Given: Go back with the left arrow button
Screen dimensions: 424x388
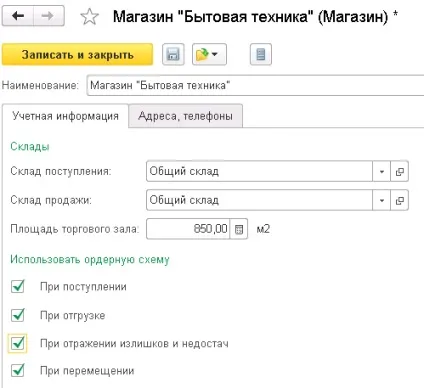Looking at the screenshot, I should [18, 16].
